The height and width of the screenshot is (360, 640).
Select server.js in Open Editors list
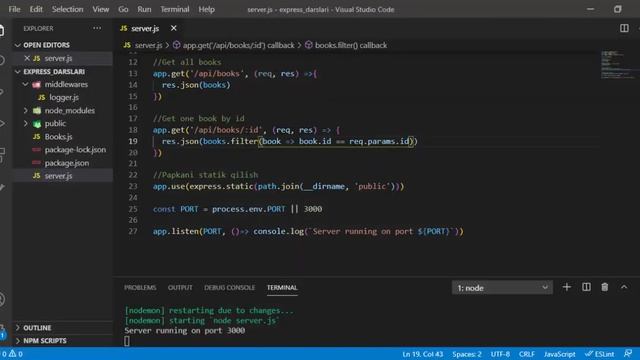(x=58, y=58)
